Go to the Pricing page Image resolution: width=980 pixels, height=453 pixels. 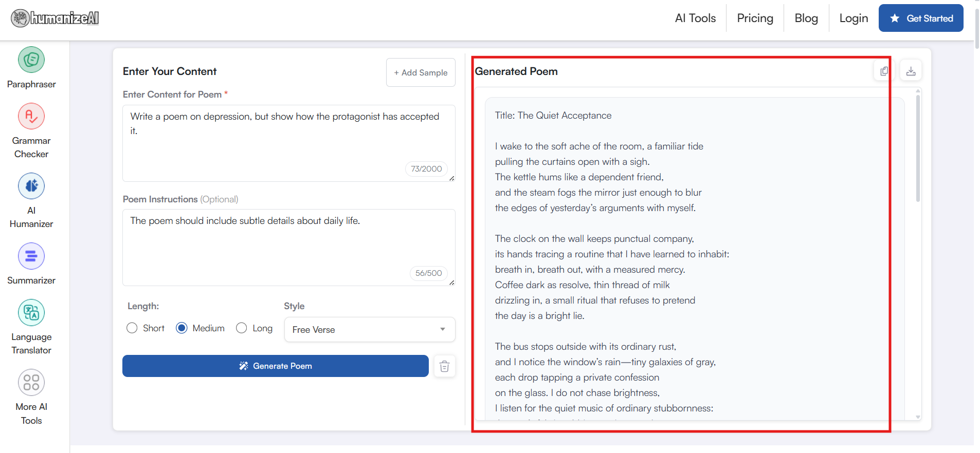(755, 18)
